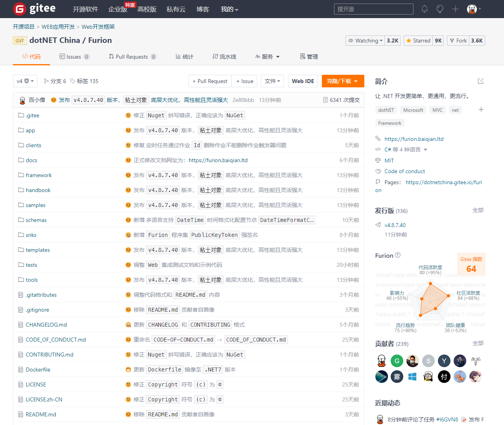Click the LICENSE file icon
The image size is (504, 425).
click(21, 384)
